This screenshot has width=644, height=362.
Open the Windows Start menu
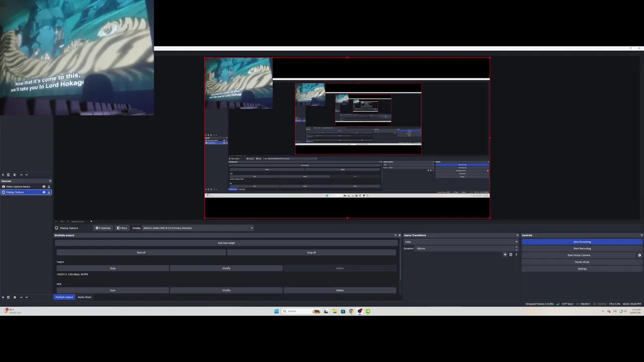coord(276,311)
